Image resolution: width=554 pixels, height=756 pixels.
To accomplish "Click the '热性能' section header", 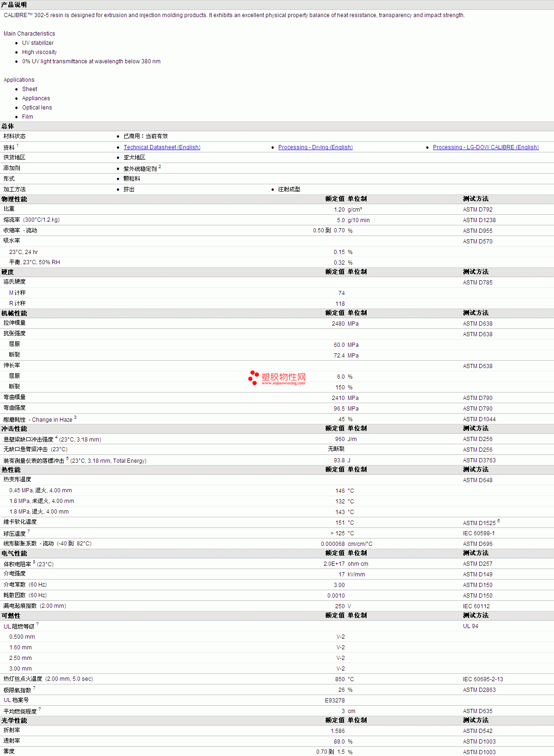I will [11, 470].
